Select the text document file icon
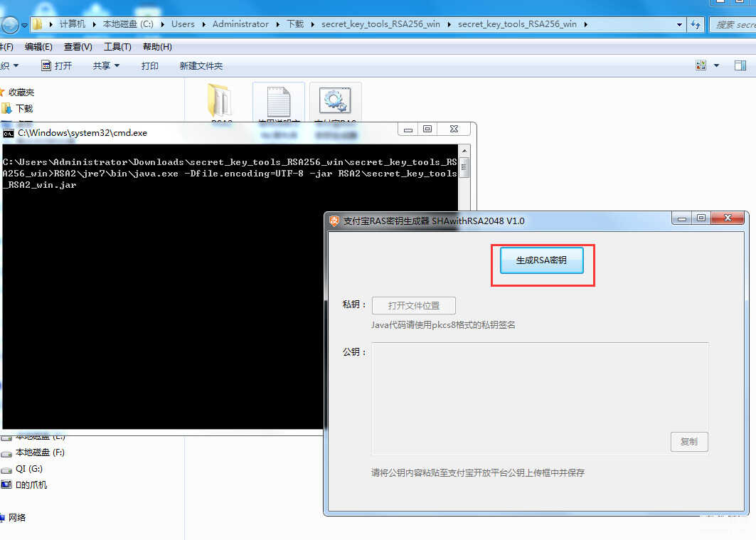This screenshot has width=756, height=540. point(279,101)
